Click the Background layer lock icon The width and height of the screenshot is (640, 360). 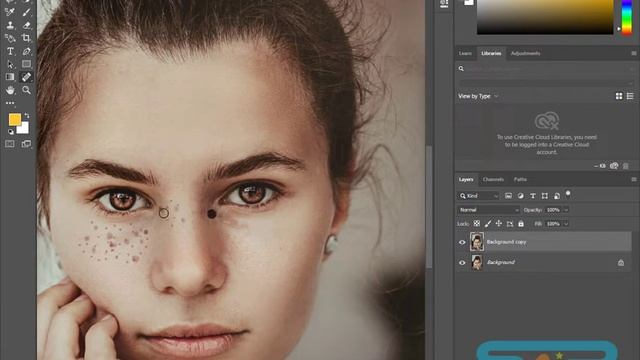tap(621, 262)
